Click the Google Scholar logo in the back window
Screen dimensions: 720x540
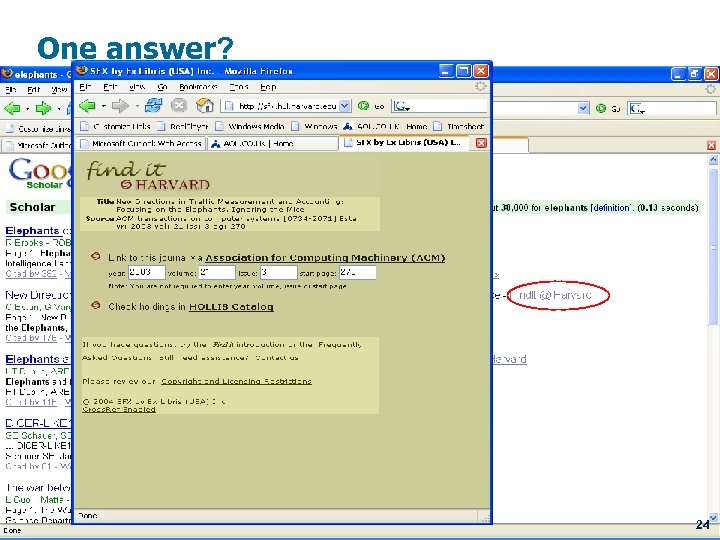(39, 173)
